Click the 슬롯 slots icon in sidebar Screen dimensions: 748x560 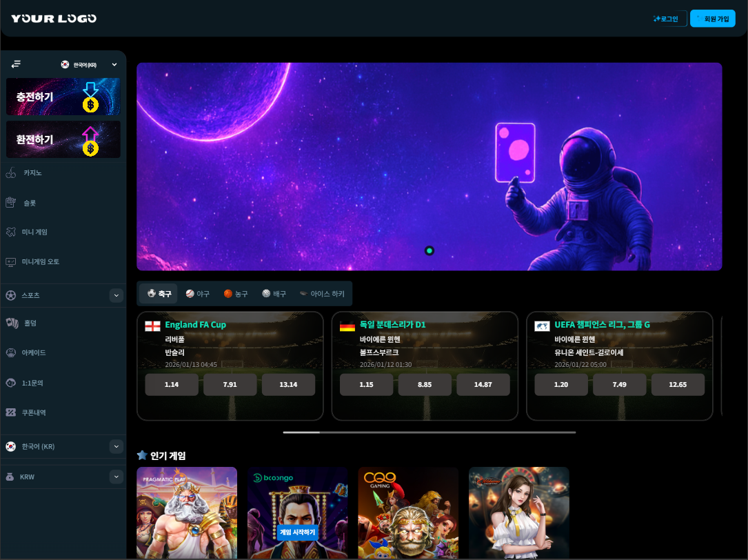(10, 203)
